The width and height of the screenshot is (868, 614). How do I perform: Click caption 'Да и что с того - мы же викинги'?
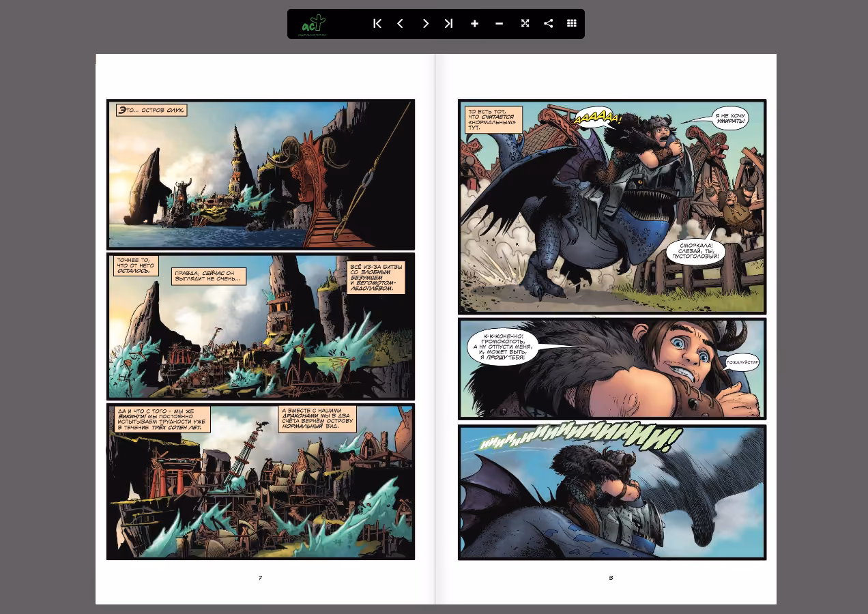point(162,420)
